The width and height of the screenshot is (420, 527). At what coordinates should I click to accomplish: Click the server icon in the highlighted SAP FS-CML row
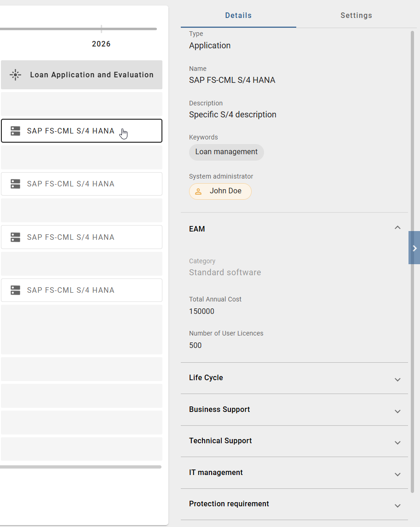point(16,131)
